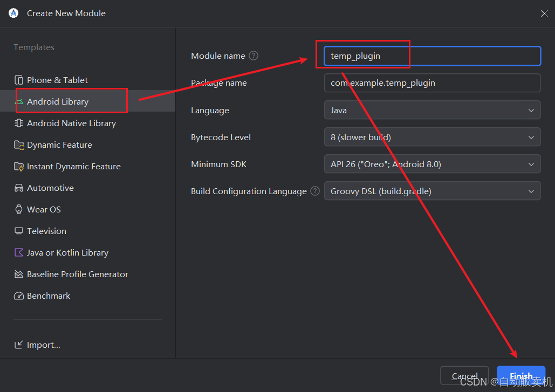Click the Dynamic Feature folder icon
The image size is (555, 392).
point(19,145)
